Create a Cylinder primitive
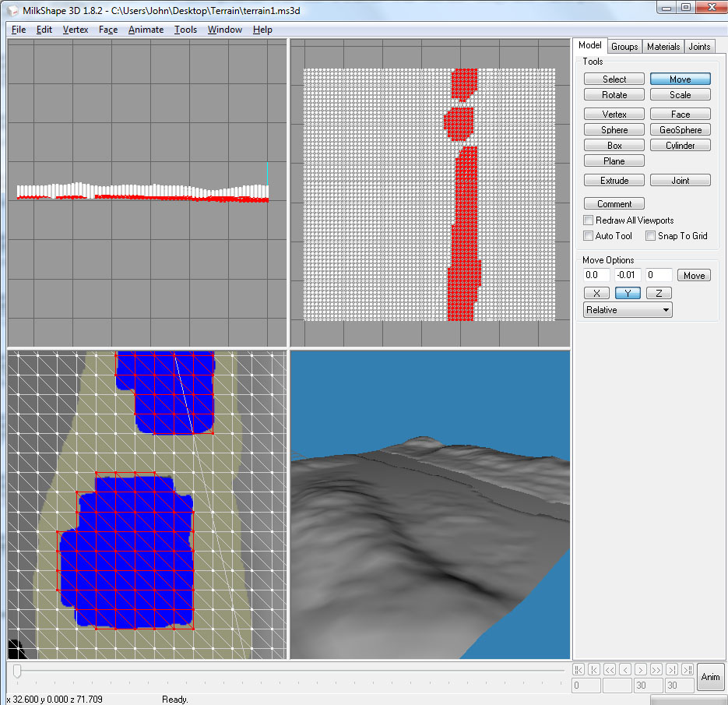This screenshot has height=705, width=728. pos(681,146)
